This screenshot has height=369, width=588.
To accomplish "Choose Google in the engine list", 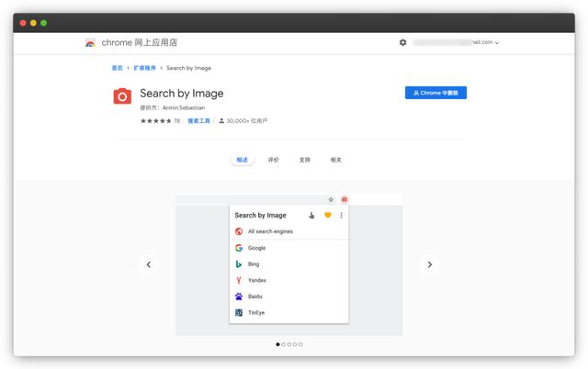I will [288, 248].
